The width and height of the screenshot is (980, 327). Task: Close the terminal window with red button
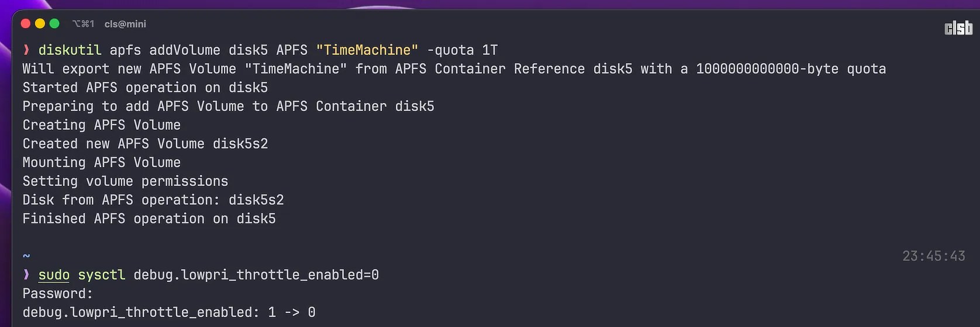tap(25, 23)
